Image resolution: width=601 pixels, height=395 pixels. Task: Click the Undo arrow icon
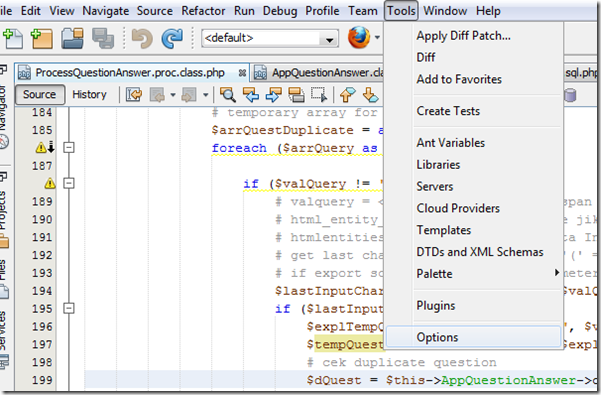tap(142, 38)
